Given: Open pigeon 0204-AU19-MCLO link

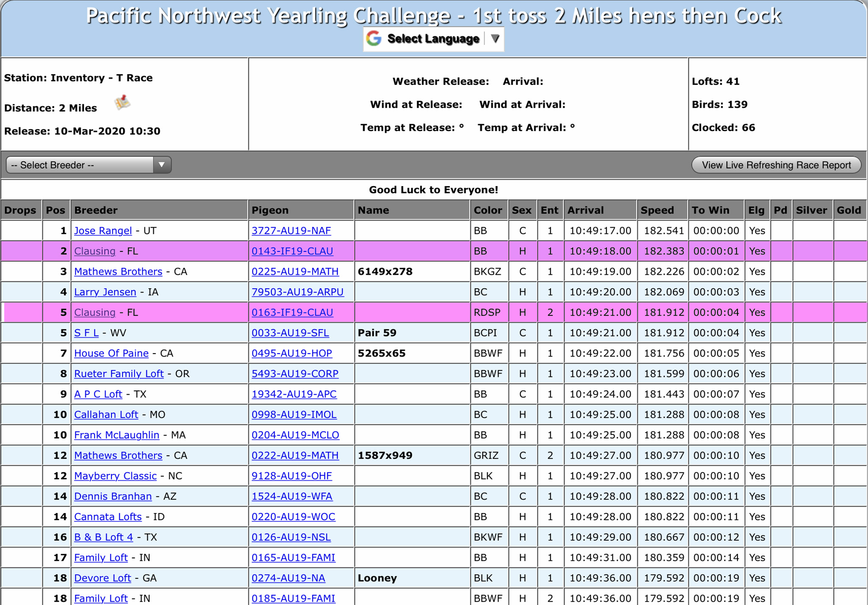Looking at the screenshot, I should click(x=295, y=435).
